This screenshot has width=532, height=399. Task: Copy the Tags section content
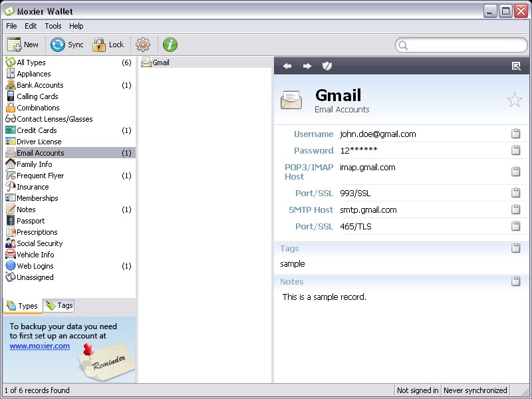point(516,248)
